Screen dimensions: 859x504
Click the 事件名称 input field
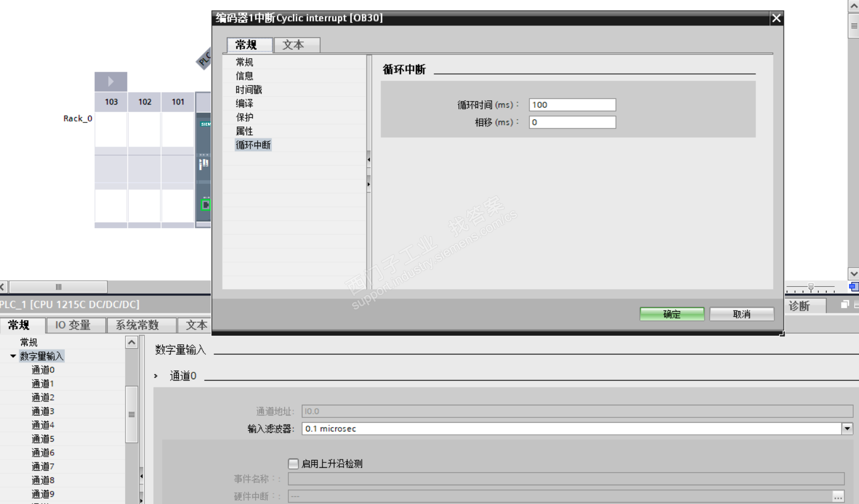(566, 479)
